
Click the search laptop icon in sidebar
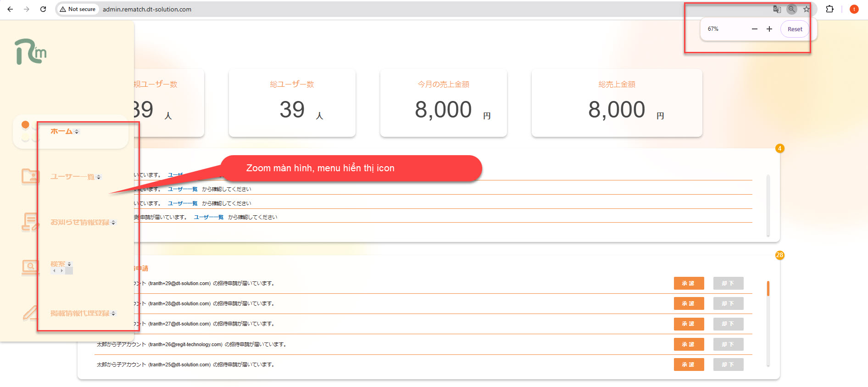[30, 267]
